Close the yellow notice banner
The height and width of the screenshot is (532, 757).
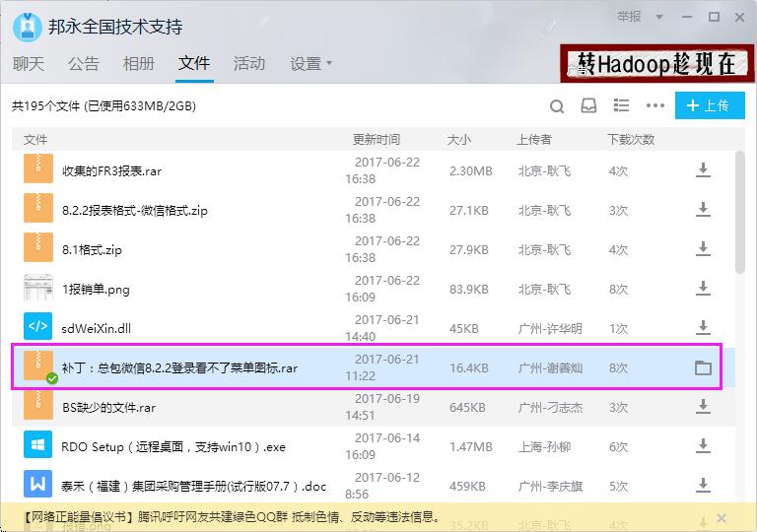[x=722, y=517]
